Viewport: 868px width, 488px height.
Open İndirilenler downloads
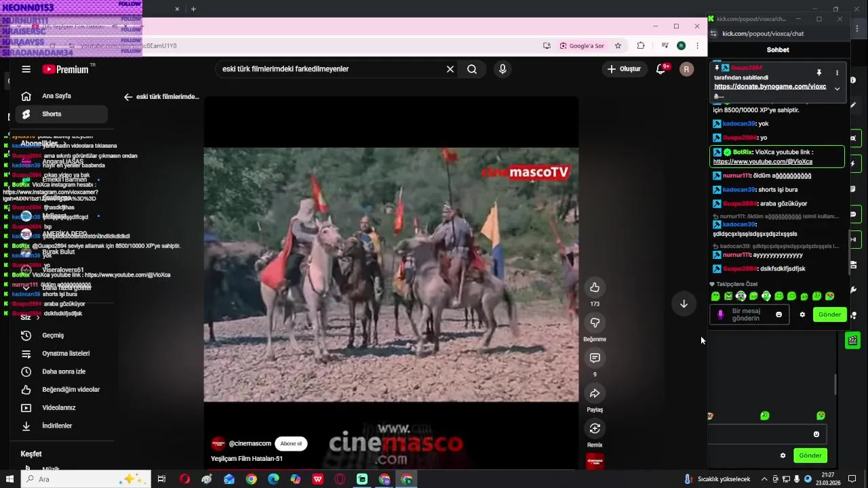tap(61, 426)
